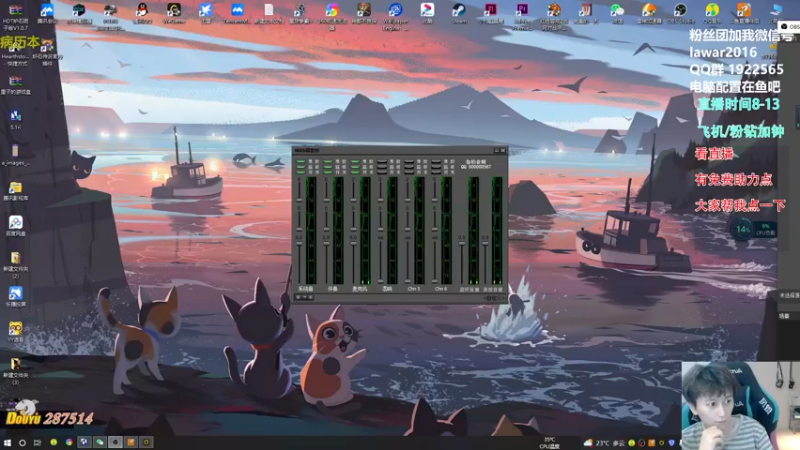
Task: Enable the top unlit switch above Chn 6
Action: pos(436,161)
